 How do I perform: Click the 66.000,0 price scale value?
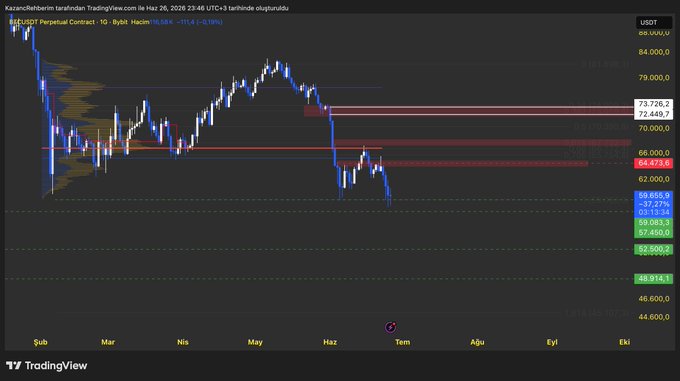pyautogui.click(x=654, y=153)
